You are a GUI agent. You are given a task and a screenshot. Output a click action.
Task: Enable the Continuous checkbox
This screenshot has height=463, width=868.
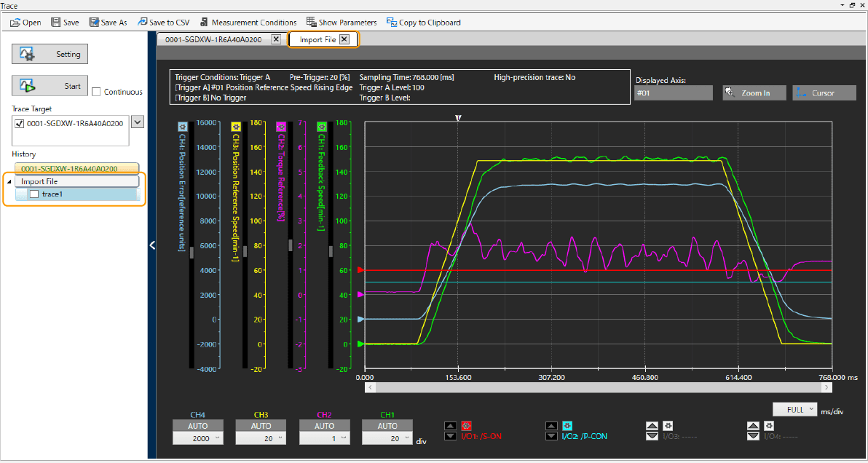[x=96, y=92]
